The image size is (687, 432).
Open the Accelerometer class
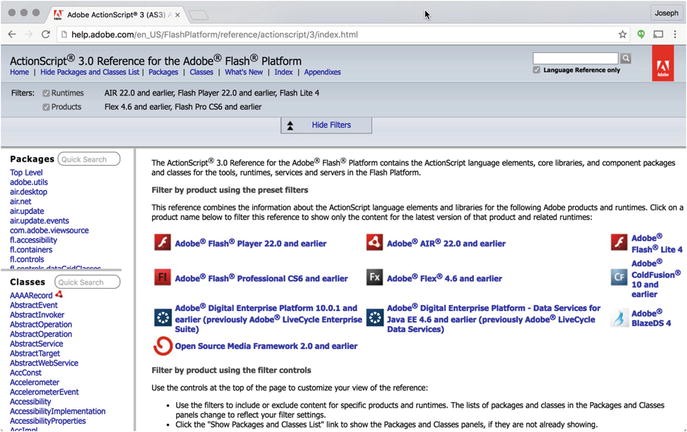tap(34, 382)
